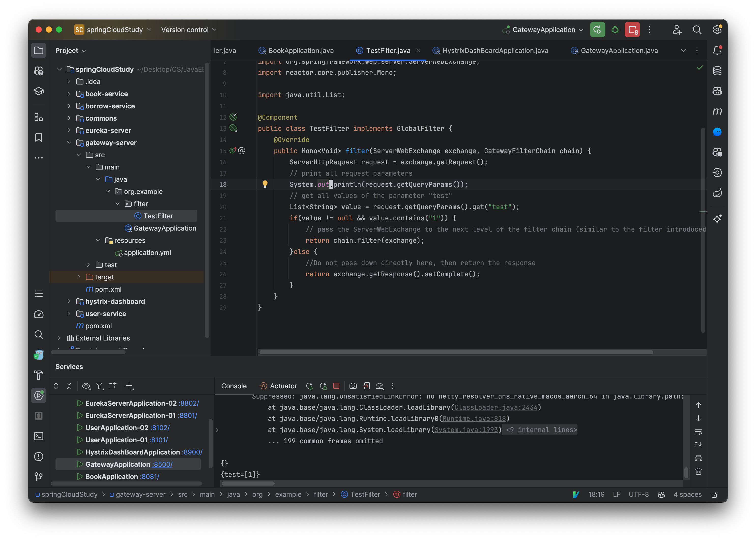The width and height of the screenshot is (756, 540).
Task: Open ClassLoader.java:2434 from the stack trace
Action: [x=496, y=407]
